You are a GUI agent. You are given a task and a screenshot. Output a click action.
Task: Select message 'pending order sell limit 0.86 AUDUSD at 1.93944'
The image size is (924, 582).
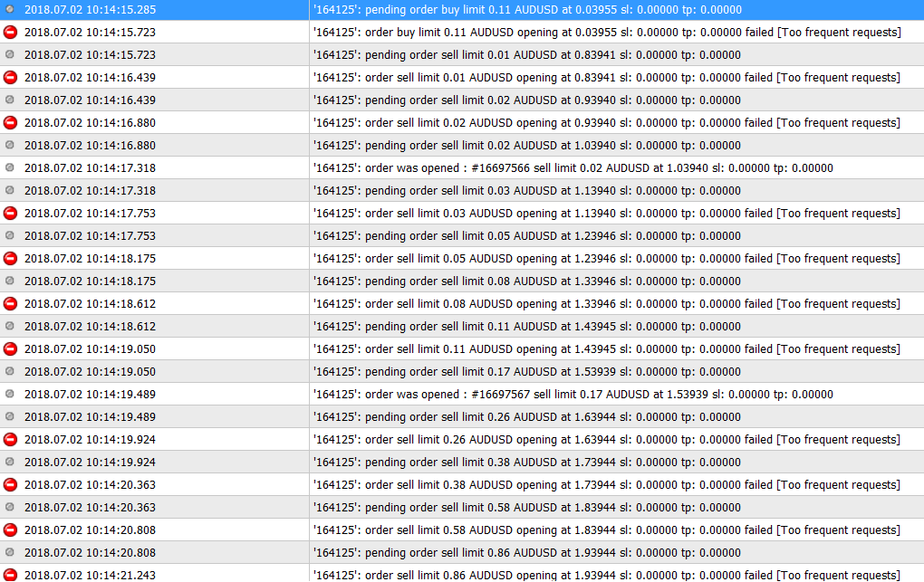(x=527, y=552)
